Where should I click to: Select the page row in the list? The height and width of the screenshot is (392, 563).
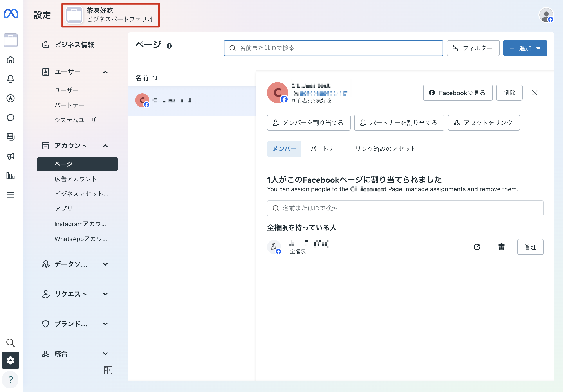pyautogui.click(x=192, y=101)
